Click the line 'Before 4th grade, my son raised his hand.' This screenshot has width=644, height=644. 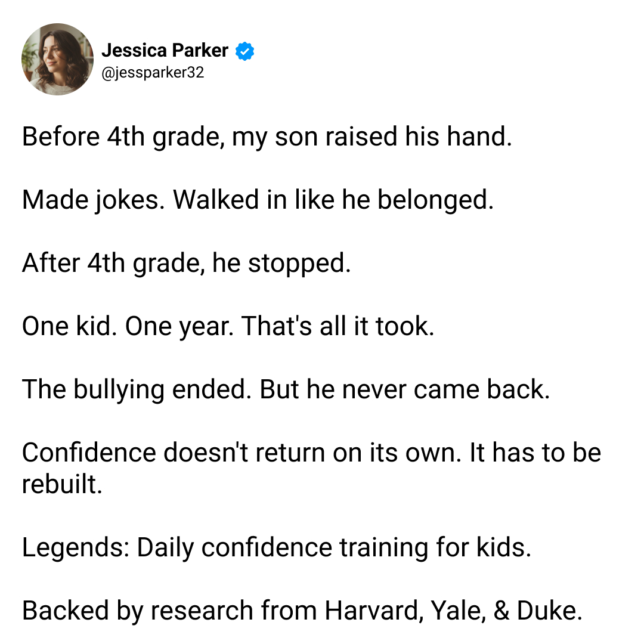point(267,137)
